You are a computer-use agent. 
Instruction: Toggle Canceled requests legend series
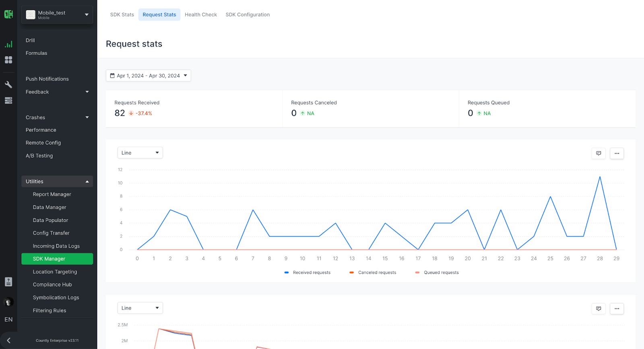click(373, 272)
